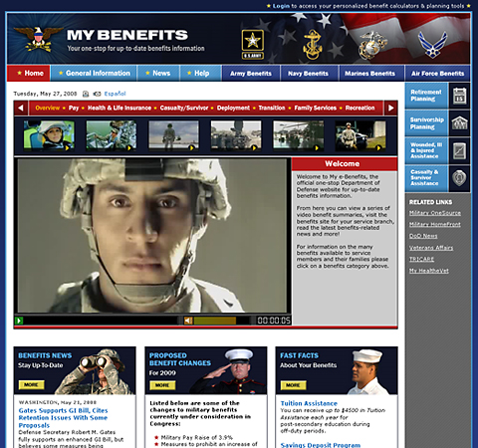Play the video with green play button
This screenshot has width=478, height=448.
19,321
